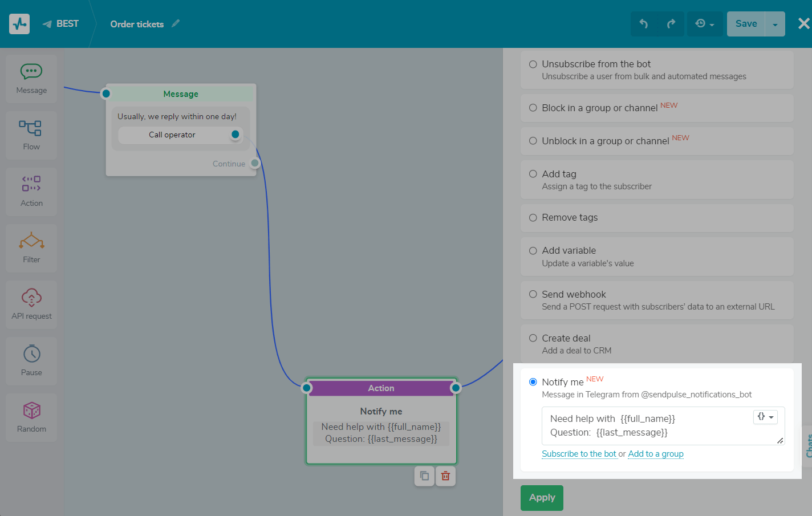Click the Apply button
This screenshot has height=516, width=812.
(x=542, y=498)
